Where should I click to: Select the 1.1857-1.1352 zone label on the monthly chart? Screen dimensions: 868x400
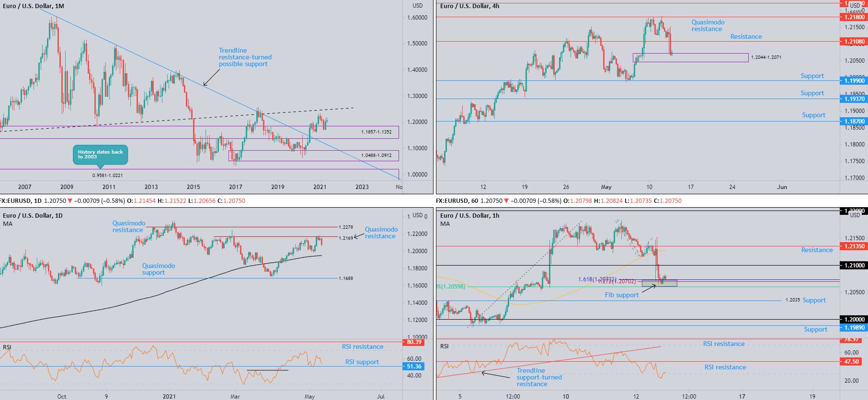point(376,132)
